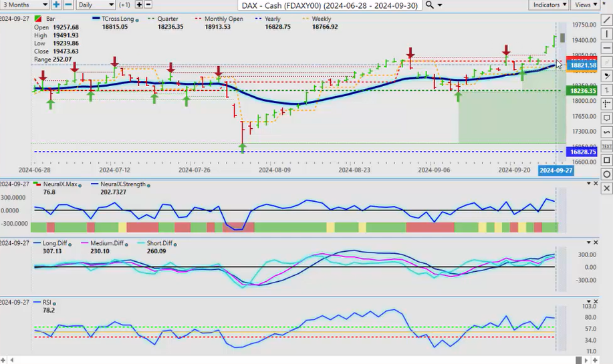
Task: Open the magnifier symbol search
Action: click(x=429, y=5)
